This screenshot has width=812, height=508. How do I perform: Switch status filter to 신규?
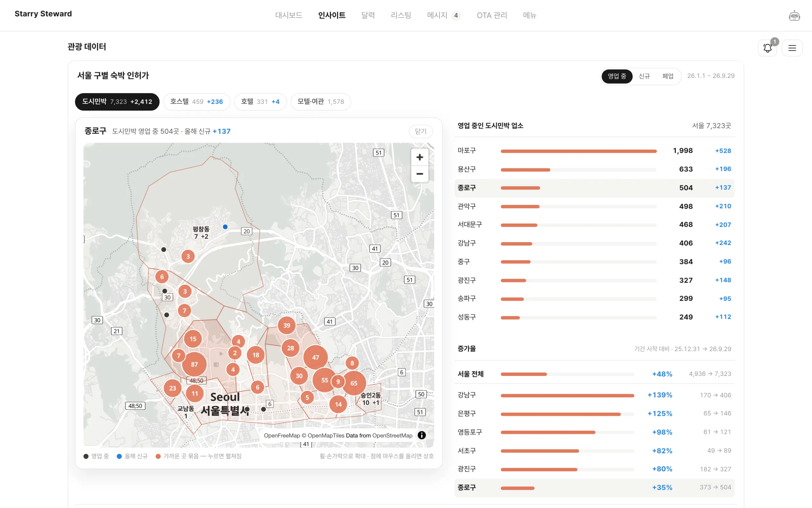pyautogui.click(x=644, y=76)
